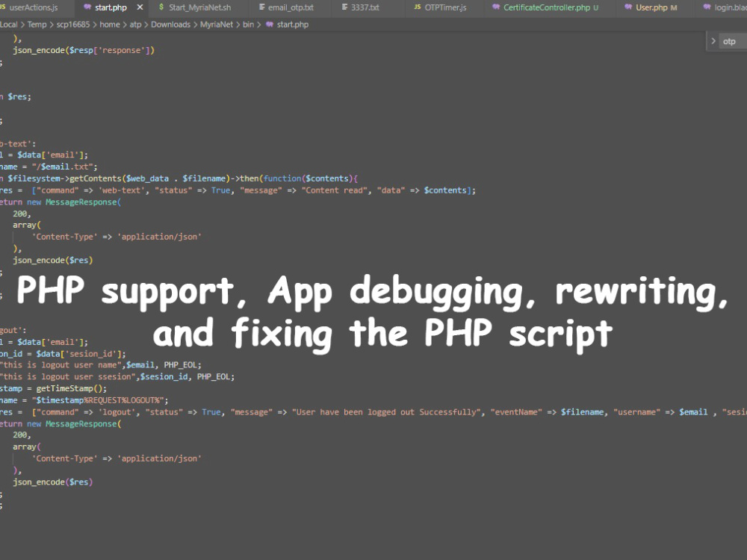The height and width of the screenshot is (560, 747).
Task: Click the 'logout' command value string
Action: [x=117, y=412]
